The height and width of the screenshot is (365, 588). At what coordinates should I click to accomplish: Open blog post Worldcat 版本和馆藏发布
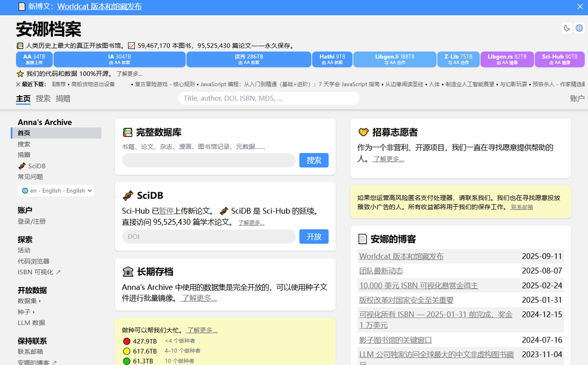click(x=401, y=256)
